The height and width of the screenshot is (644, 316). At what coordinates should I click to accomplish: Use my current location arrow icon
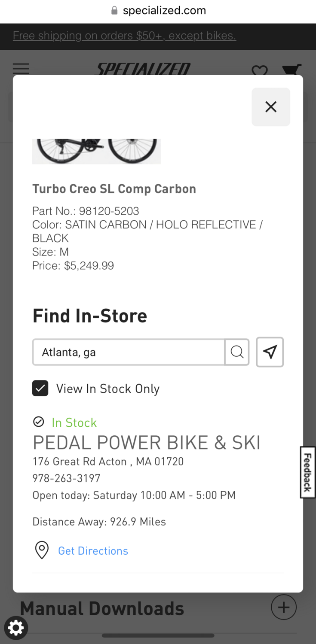270,352
